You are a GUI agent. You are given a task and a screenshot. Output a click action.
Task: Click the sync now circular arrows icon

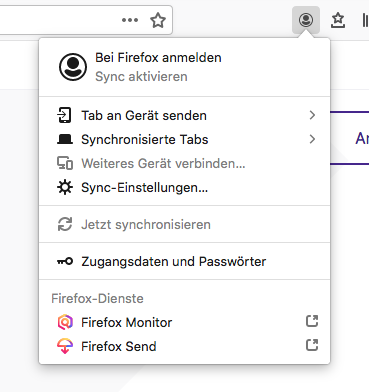[65, 224]
